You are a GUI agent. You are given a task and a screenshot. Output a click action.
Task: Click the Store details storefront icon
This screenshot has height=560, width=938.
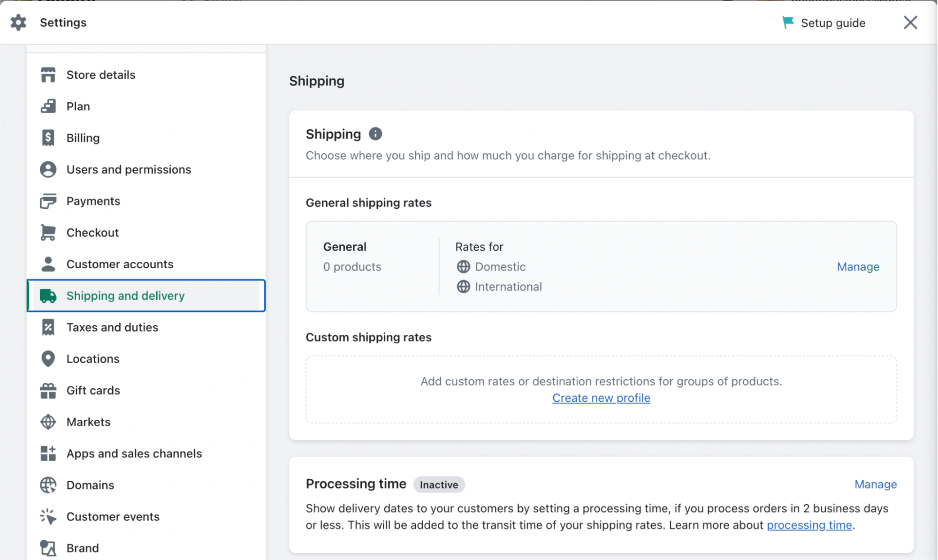(x=48, y=75)
